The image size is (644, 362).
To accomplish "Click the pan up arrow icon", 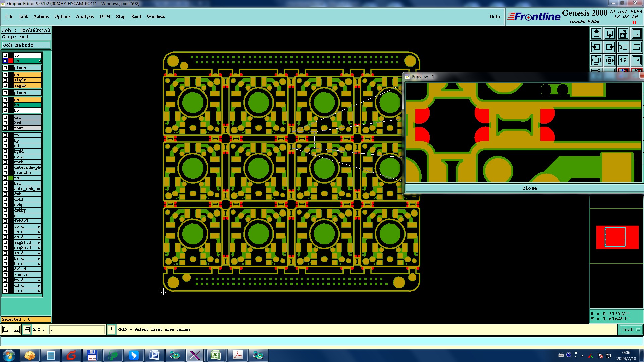I will click(596, 34).
